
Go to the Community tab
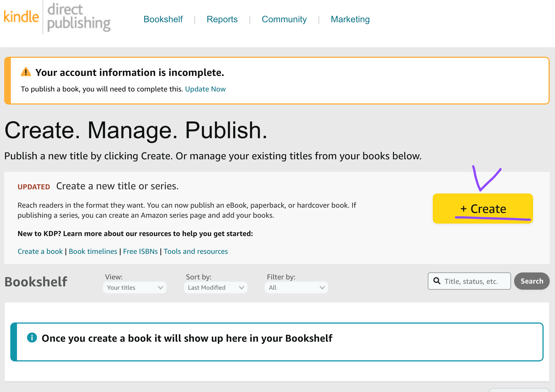tap(284, 19)
